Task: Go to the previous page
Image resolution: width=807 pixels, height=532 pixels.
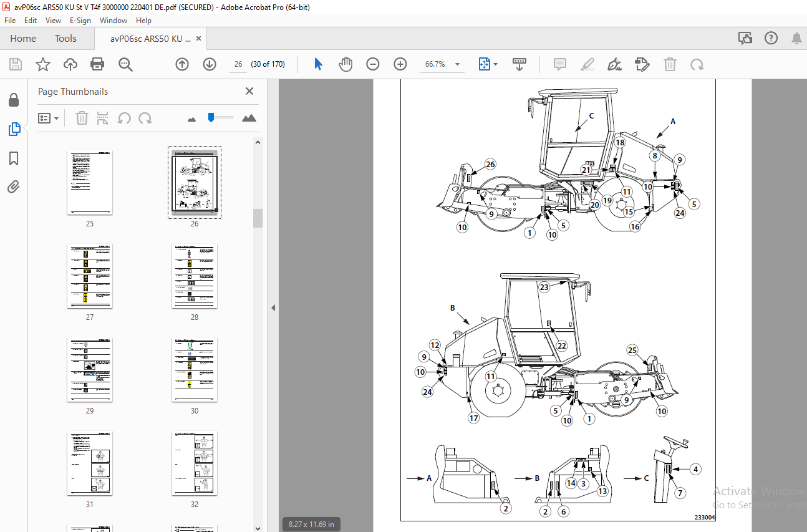Action: (182, 64)
